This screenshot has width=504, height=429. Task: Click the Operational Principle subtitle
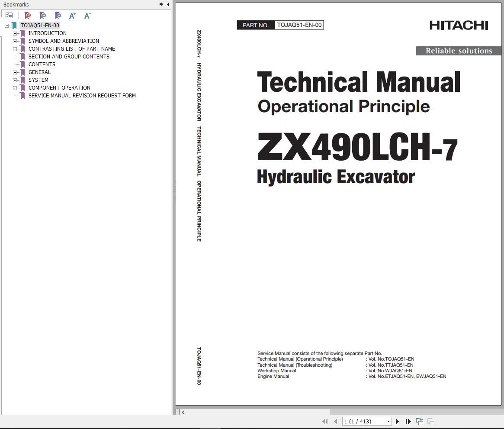click(343, 106)
